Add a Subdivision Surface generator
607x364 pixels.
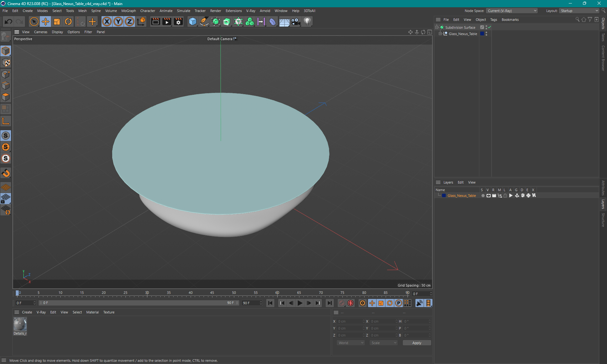(216, 21)
